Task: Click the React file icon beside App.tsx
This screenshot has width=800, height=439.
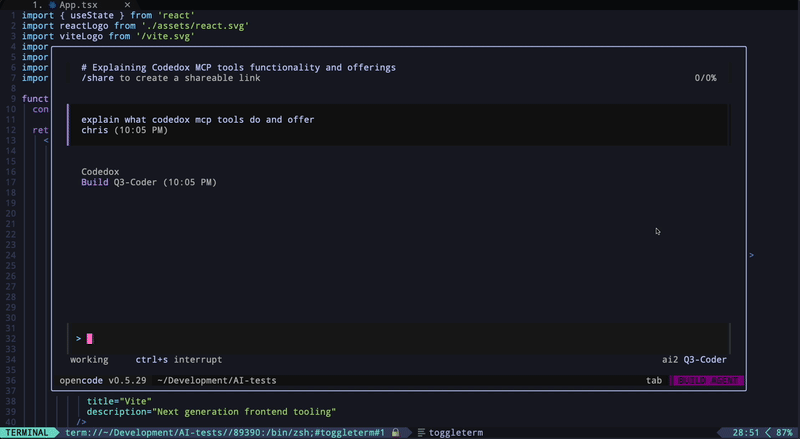Action: click(53, 5)
